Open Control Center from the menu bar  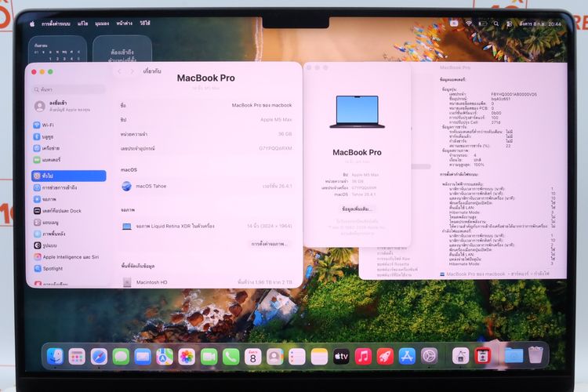click(510, 24)
